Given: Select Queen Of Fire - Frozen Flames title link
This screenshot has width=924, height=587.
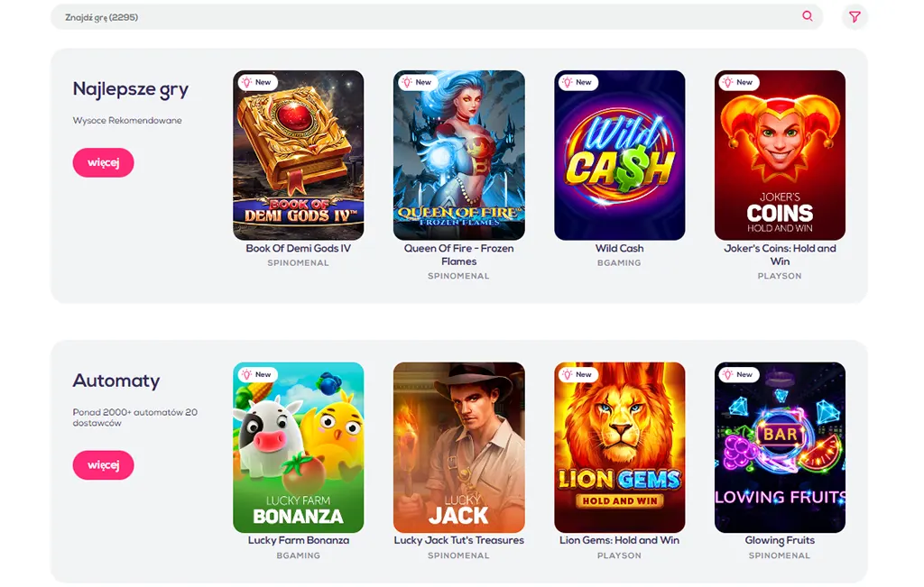Looking at the screenshot, I should pyautogui.click(x=459, y=255).
